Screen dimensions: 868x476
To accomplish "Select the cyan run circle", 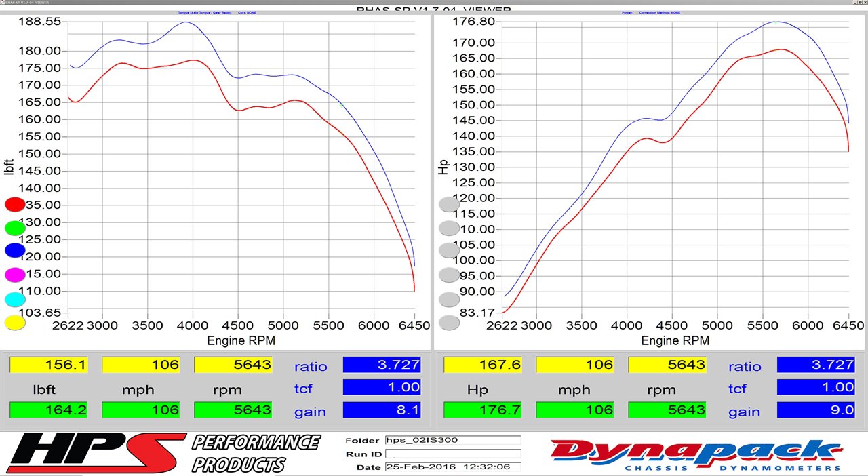I will click(x=15, y=299).
